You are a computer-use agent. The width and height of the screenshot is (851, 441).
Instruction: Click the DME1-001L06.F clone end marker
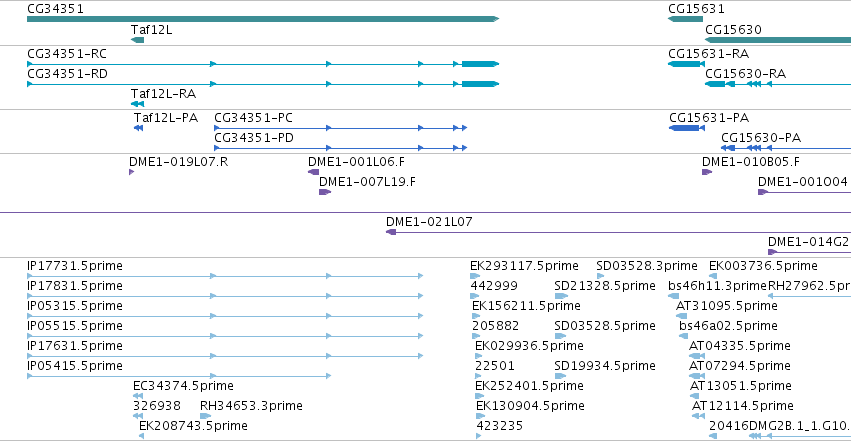tap(314, 172)
